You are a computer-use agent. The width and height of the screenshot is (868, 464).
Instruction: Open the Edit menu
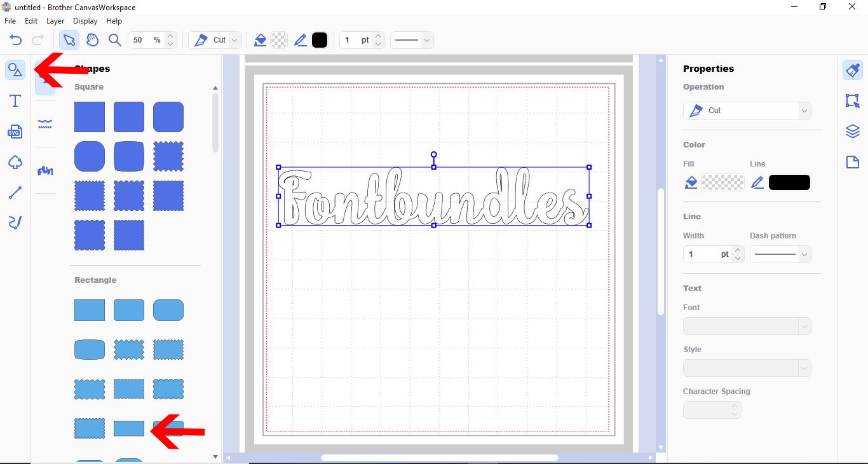click(x=31, y=21)
